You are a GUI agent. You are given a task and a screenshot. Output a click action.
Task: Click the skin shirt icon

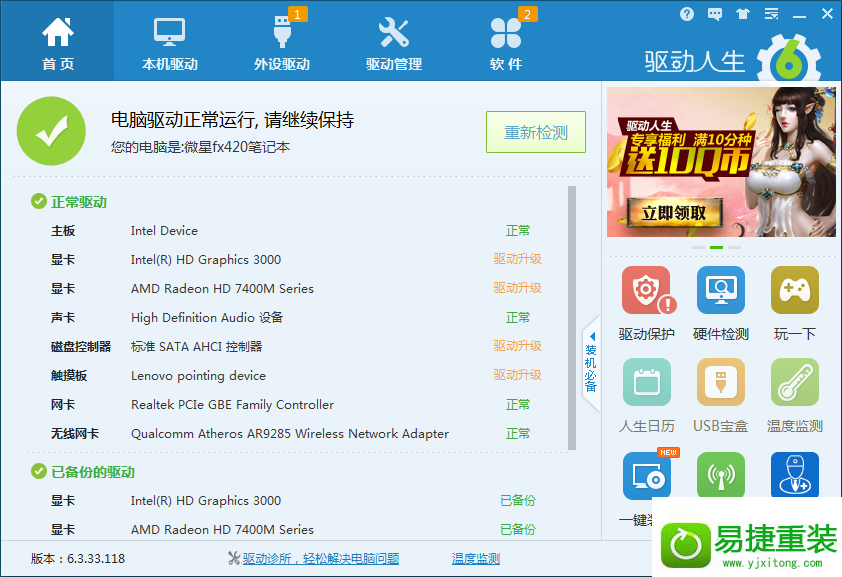click(x=743, y=14)
